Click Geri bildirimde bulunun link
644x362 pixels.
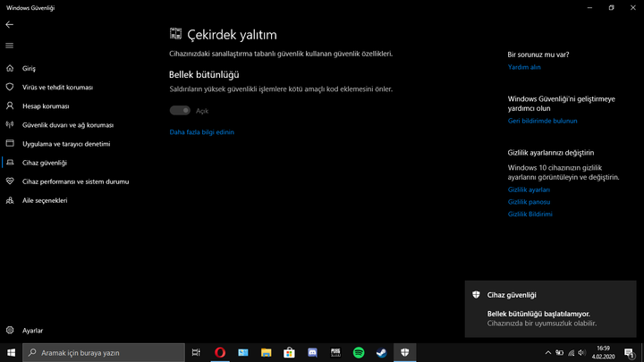[x=543, y=121]
